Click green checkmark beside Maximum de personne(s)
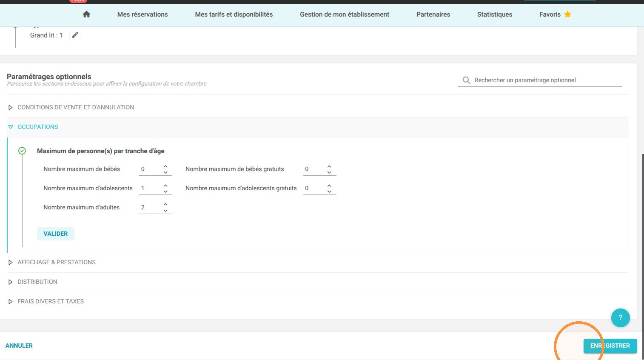The image size is (644, 360). (22, 151)
